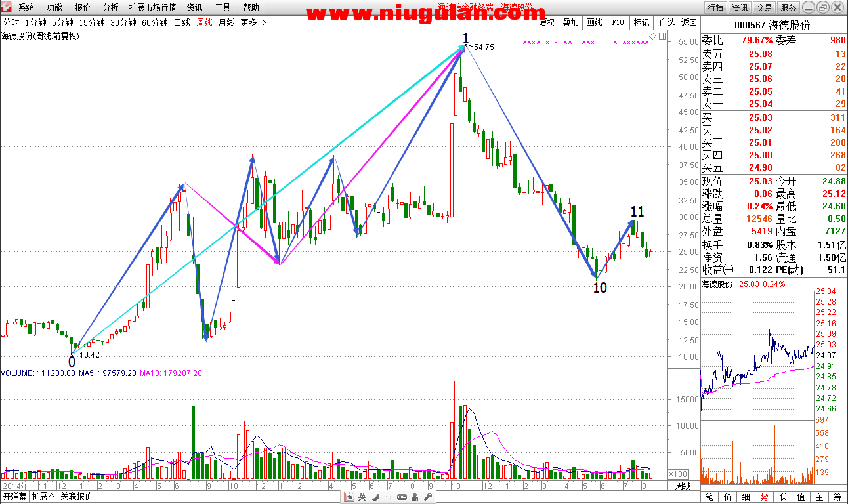The height and width of the screenshot is (504, 848).
Task: Open IME settings wrench icon
Action: tap(428, 497)
